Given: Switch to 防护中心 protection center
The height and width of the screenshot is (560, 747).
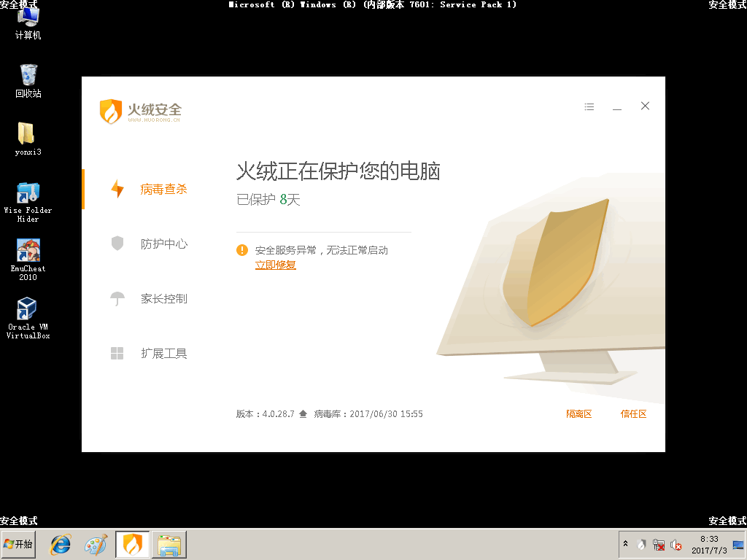Looking at the screenshot, I should click(163, 244).
